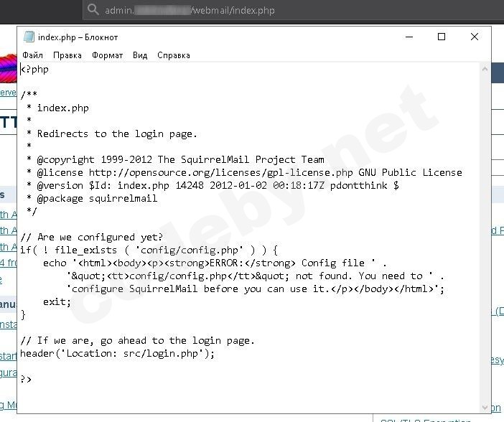
Task: Click the 'configure SquirrelMail before you can use' line
Action: tap(255, 289)
